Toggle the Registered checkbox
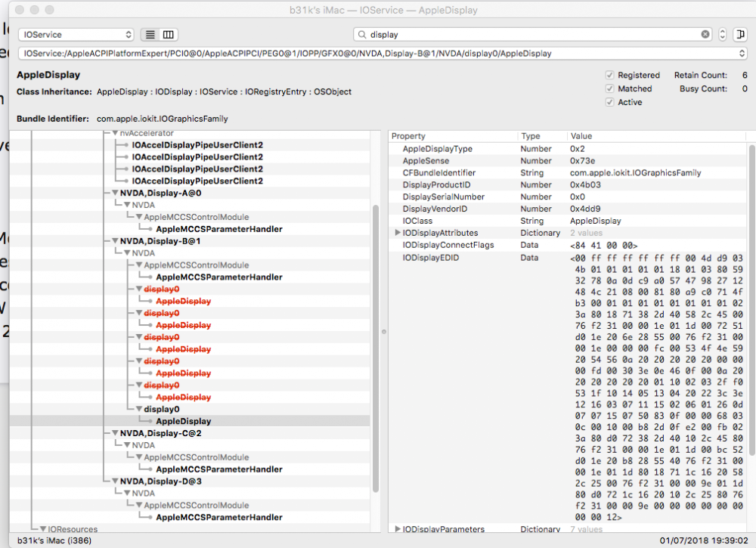Viewport: 756px width, 548px height. (609, 75)
